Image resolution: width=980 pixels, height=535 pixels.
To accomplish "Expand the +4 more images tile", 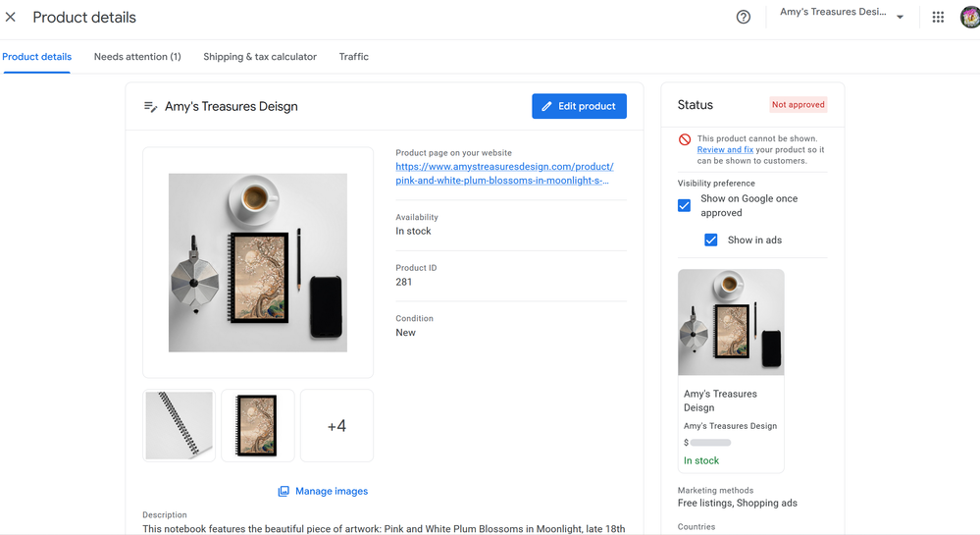I will click(336, 426).
